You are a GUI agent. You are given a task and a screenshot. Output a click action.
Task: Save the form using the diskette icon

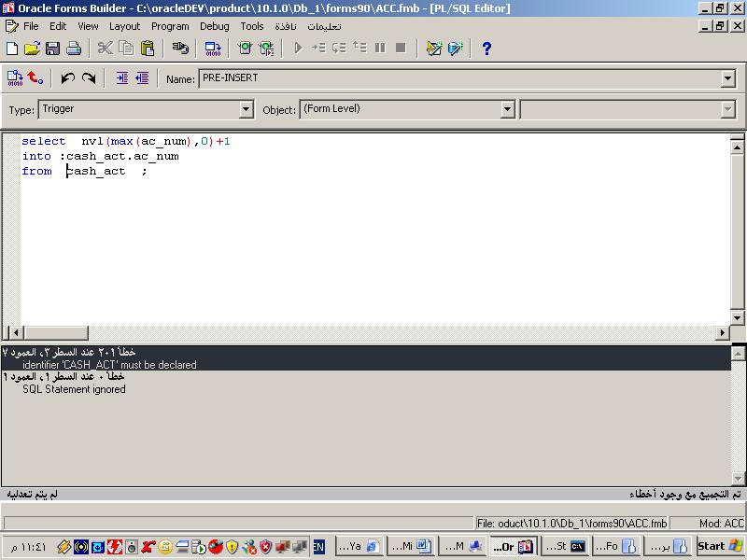pyautogui.click(x=52, y=49)
